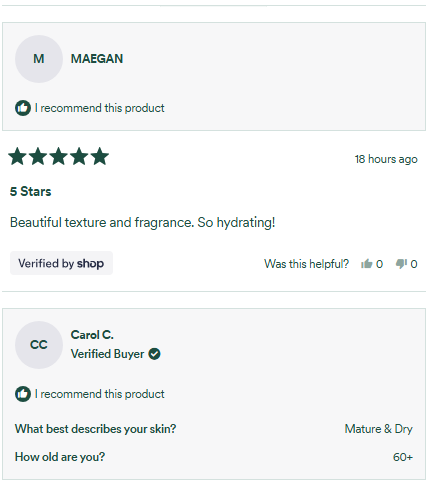Click the Beautiful texture and fragrance review text
This screenshot has width=429, height=485.
143,222
